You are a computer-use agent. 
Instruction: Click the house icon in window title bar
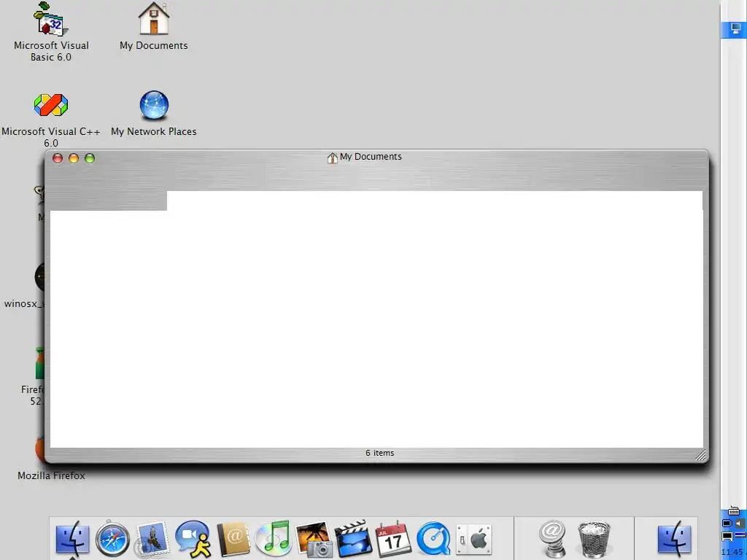[x=333, y=157]
